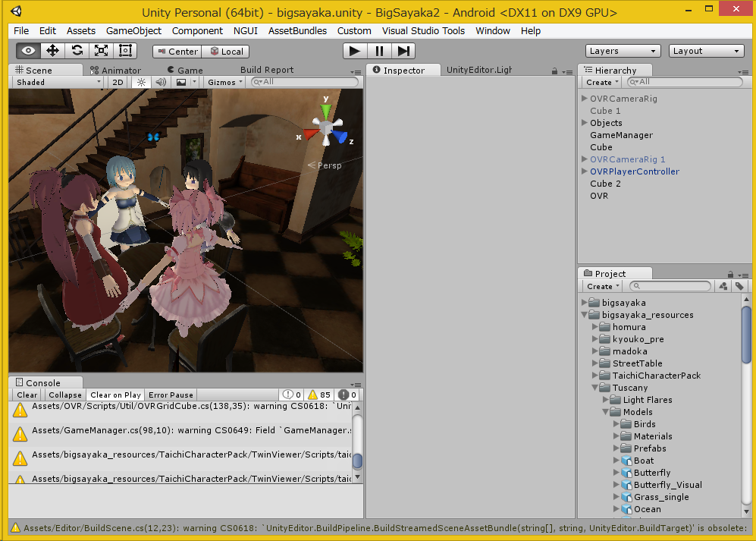Clear the Console messages
Screen dimensions: 756x541
(x=27, y=395)
